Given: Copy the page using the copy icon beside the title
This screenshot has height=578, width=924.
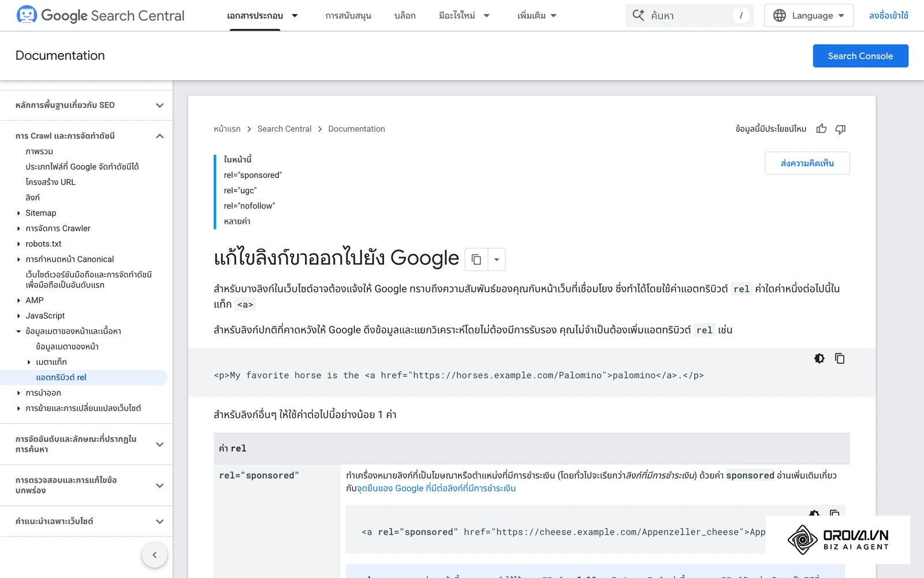Looking at the screenshot, I should tap(476, 260).
